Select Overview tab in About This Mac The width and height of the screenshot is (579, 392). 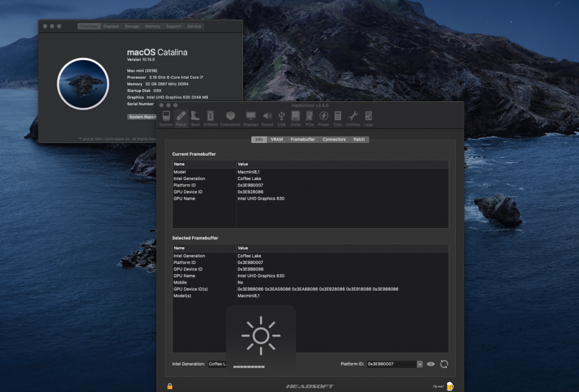coord(89,26)
